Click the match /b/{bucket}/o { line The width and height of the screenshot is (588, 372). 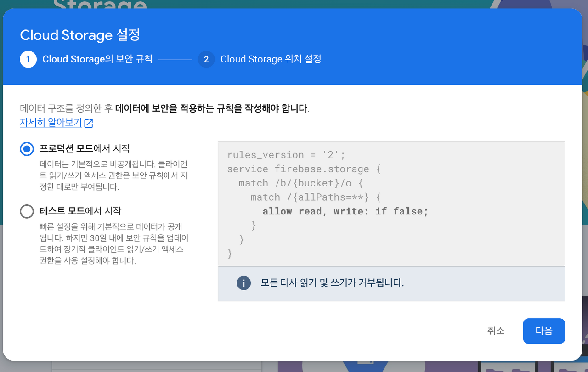(x=301, y=183)
